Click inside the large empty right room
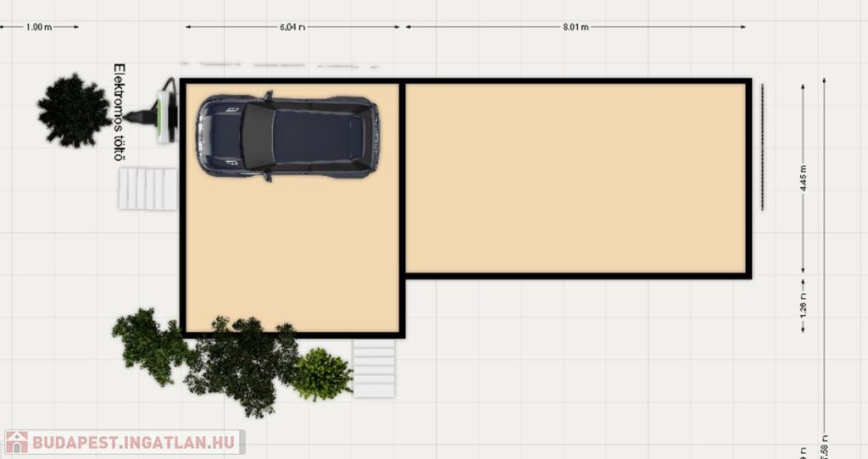Image resolution: width=868 pixels, height=459 pixels. (575, 178)
